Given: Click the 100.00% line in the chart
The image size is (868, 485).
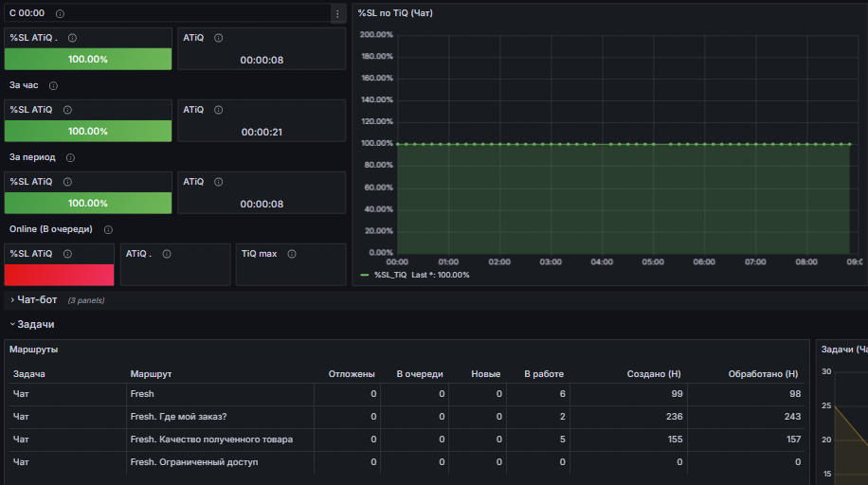Looking at the screenshot, I should point(624,144).
